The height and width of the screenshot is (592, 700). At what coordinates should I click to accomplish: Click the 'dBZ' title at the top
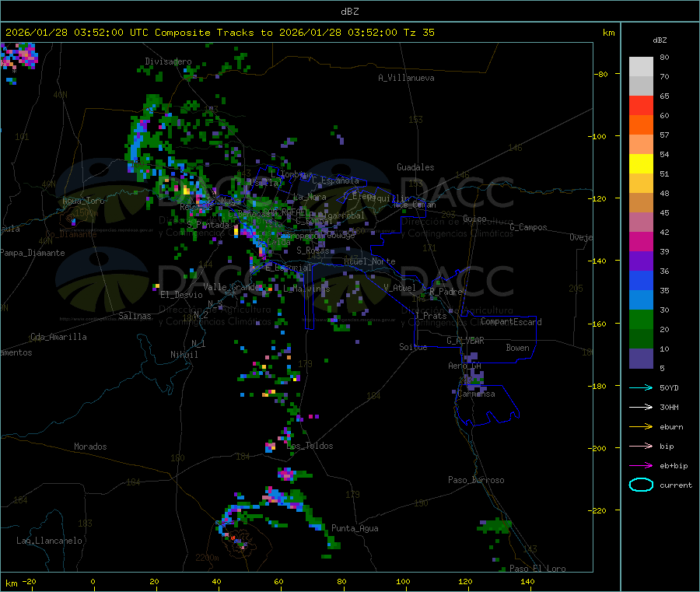click(349, 12)
